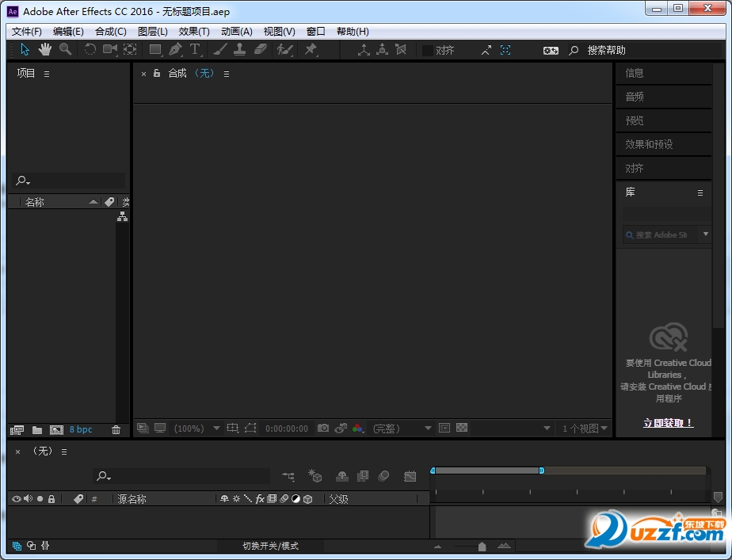This screenshot has width=732, height=560.
Task: Open the 编辑(E) menu
Action: click(x=68, y=31)
